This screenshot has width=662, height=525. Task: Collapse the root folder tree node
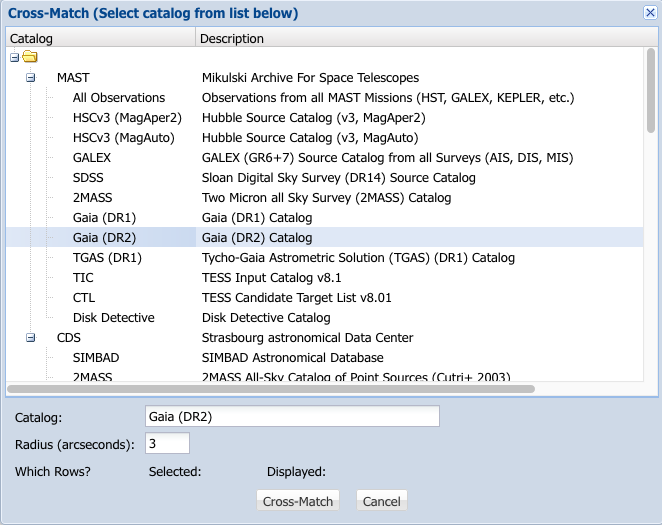14,57
